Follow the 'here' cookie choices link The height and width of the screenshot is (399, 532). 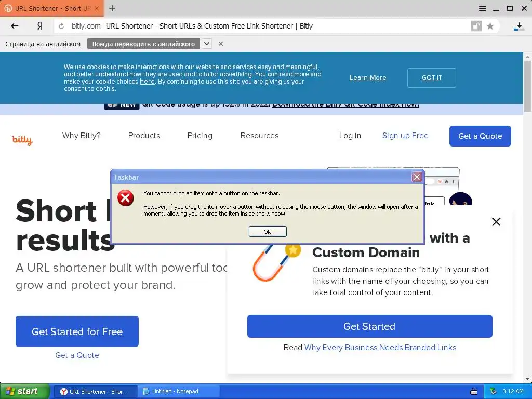pos(147,82)
